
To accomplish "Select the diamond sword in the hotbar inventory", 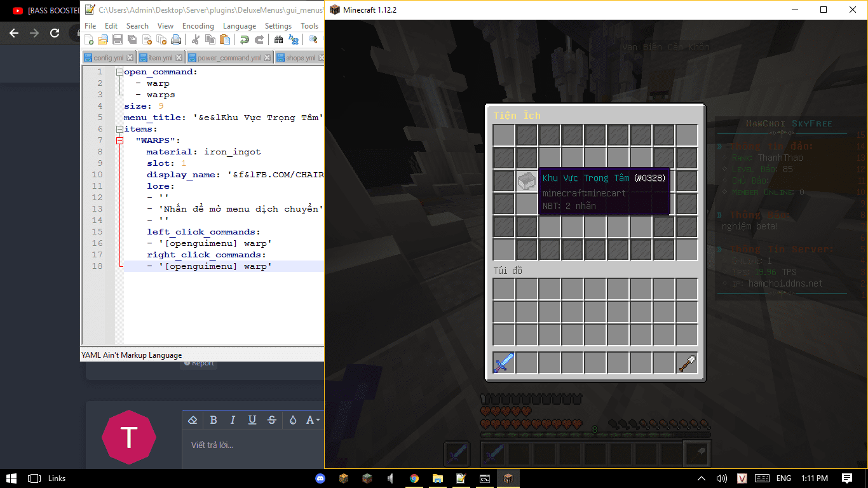I will click(504, 363).
